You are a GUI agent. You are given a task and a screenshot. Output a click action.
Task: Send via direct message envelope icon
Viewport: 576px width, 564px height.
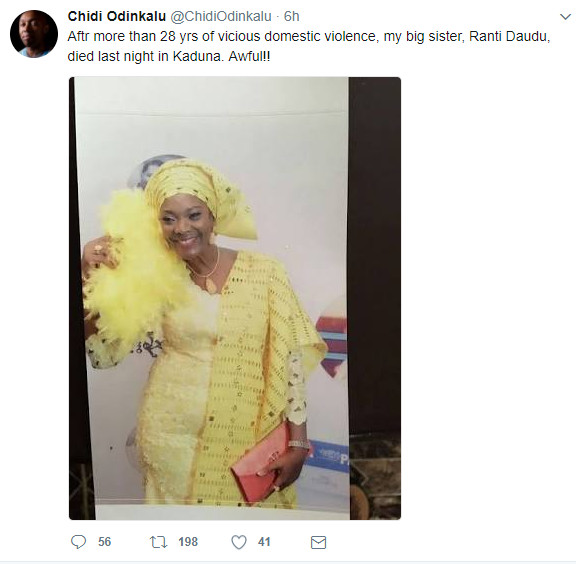click(x=318, y=542)
